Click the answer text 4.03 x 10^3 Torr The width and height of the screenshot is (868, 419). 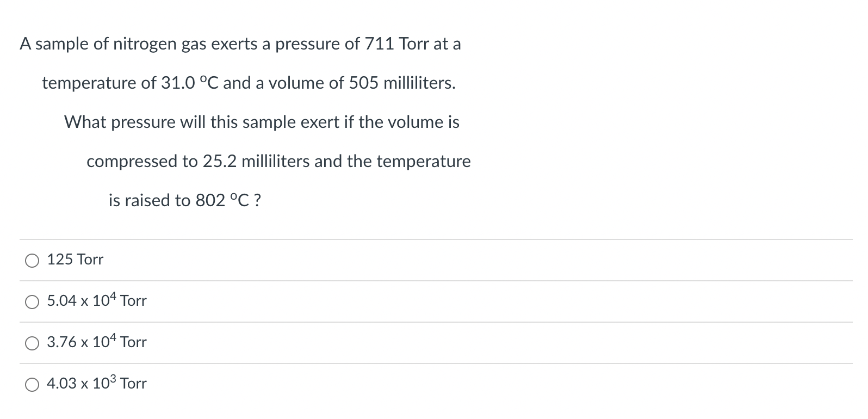tap(97, 384)
